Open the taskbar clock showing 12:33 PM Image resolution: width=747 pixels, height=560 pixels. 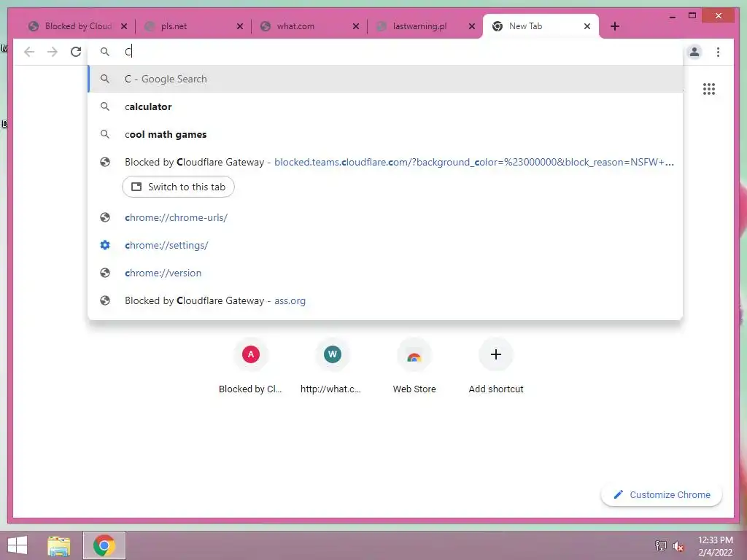(x=715, y=545)
